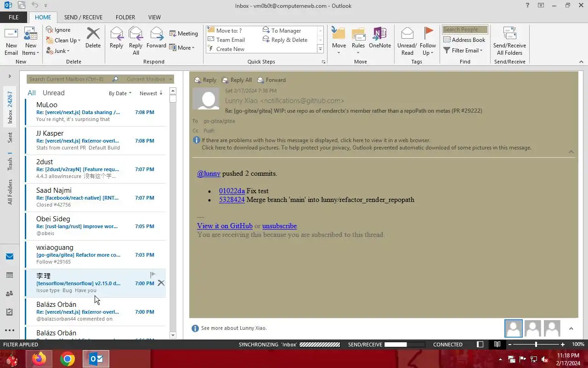Use the Reply & Delete quick step
This screenshot has height=368, width=588.
click(x=285, y=40)
